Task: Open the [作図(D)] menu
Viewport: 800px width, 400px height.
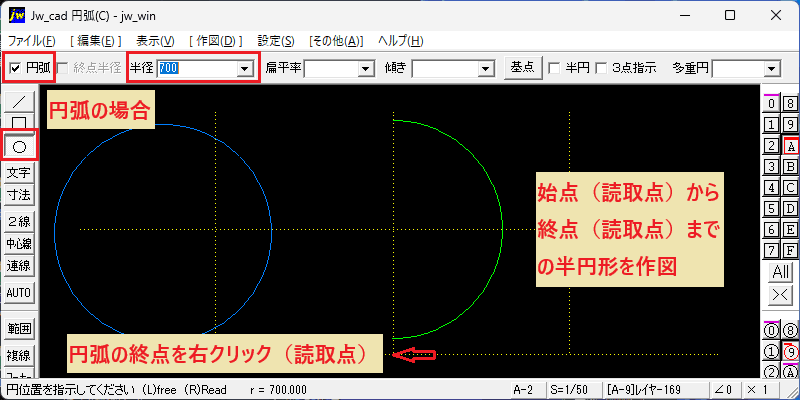Action: coord(215,41)
